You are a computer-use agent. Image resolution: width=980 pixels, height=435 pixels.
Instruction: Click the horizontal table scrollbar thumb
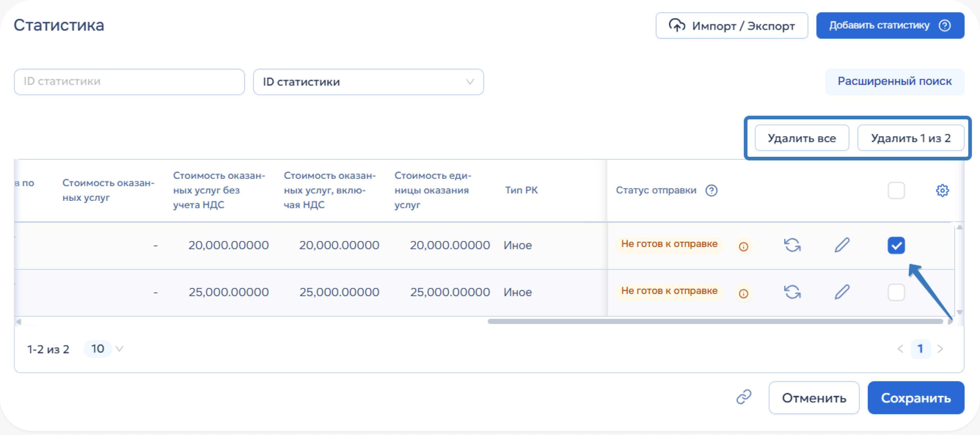(715, 322)
